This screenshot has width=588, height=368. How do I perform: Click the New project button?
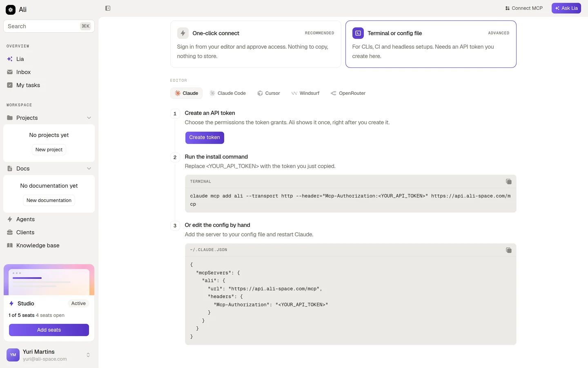(x=49, y=150)
